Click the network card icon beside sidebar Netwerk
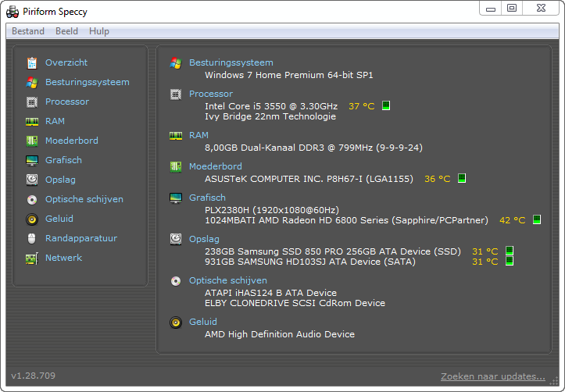 tap(32, 258)
